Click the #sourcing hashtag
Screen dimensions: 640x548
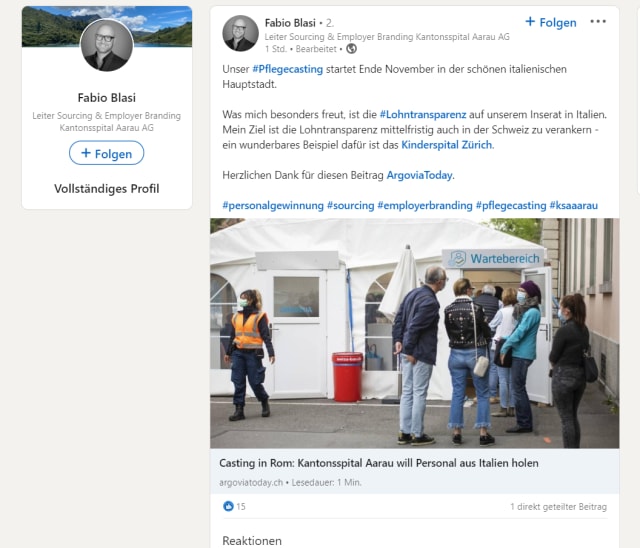(351, 205)
